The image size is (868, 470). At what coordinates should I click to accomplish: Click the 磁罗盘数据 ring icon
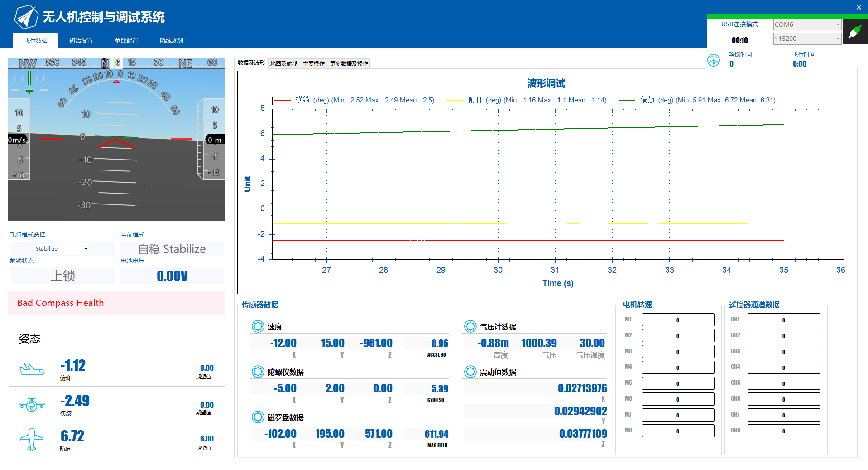(258, 417)
